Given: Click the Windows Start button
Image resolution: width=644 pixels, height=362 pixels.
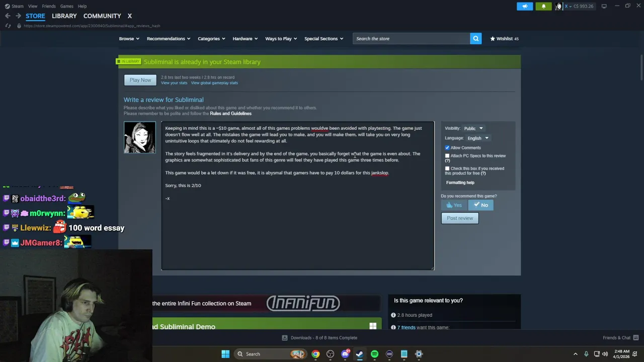Looking at the screenshot, I should pyautogui.click(x=225, y=354).
